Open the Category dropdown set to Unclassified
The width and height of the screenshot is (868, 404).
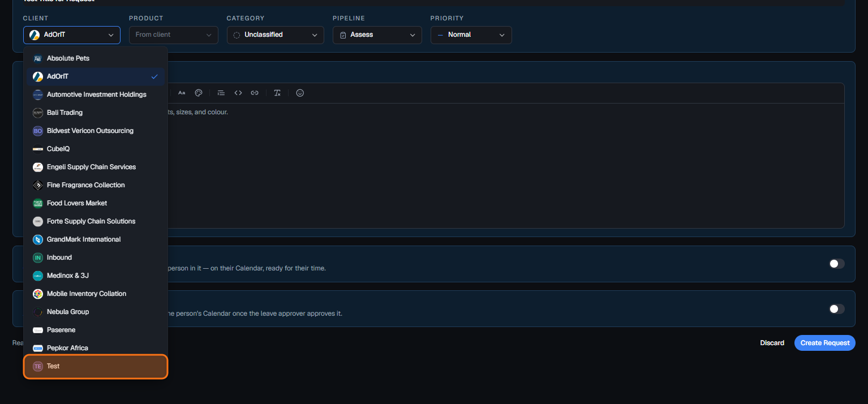tap(276, 35)
